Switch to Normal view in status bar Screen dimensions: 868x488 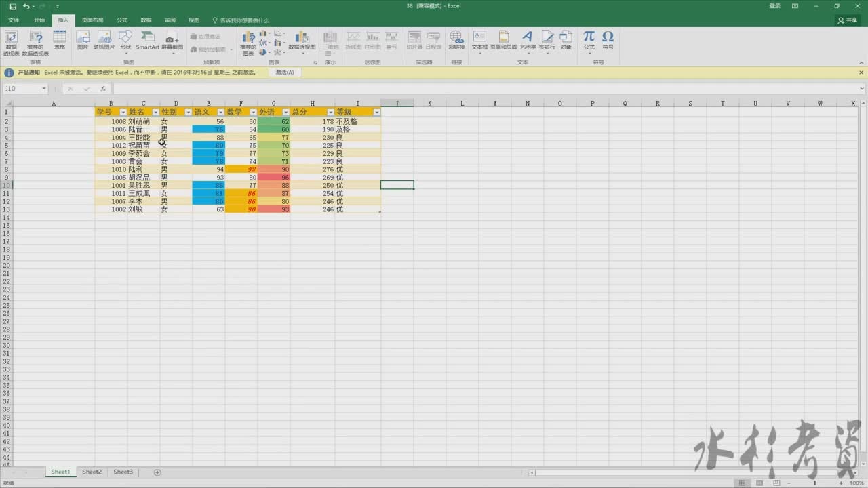(x=743, y=483)
